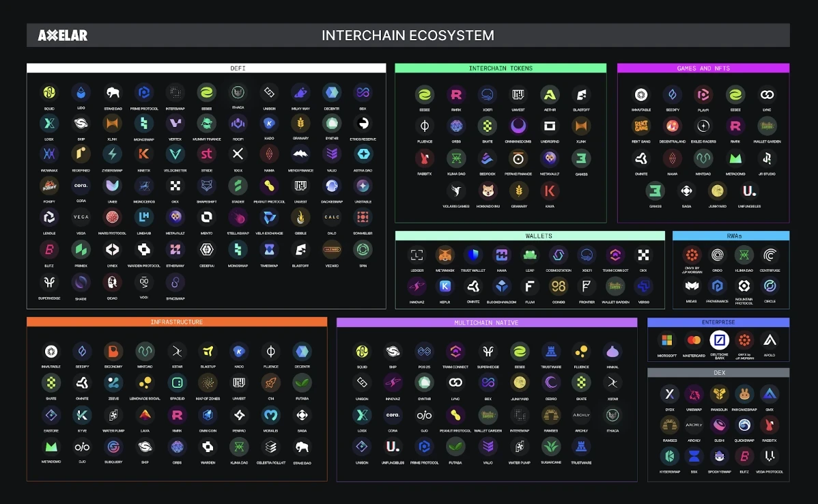Choose the Stride icon in DeFi

[206, 154]
